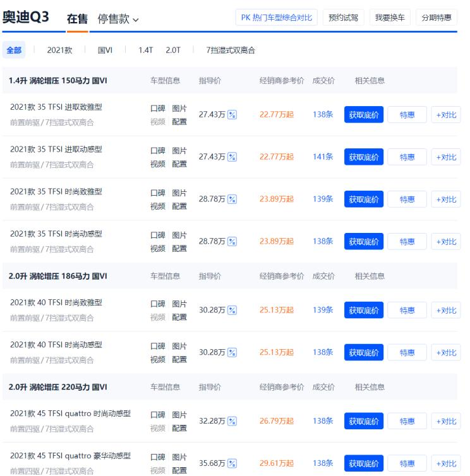Click the 我要换车 button

[x=390, y=18]
